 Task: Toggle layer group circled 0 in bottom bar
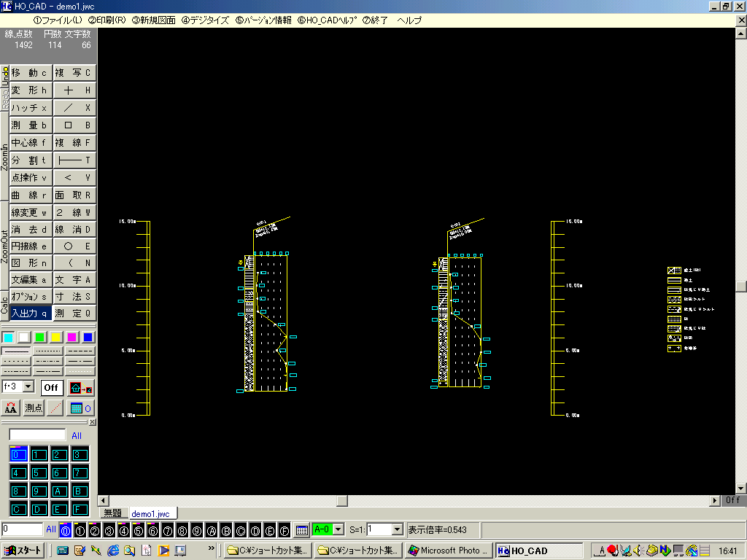pyautogui.click(x=65, y=530)
